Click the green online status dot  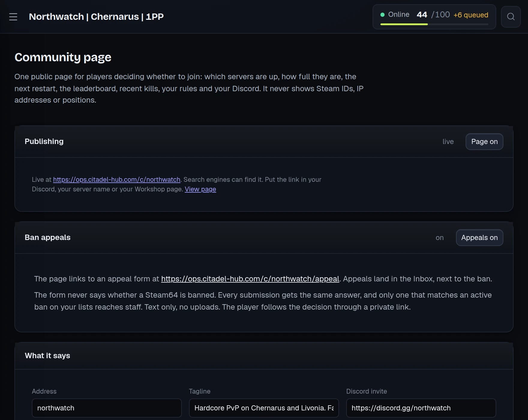382,15
